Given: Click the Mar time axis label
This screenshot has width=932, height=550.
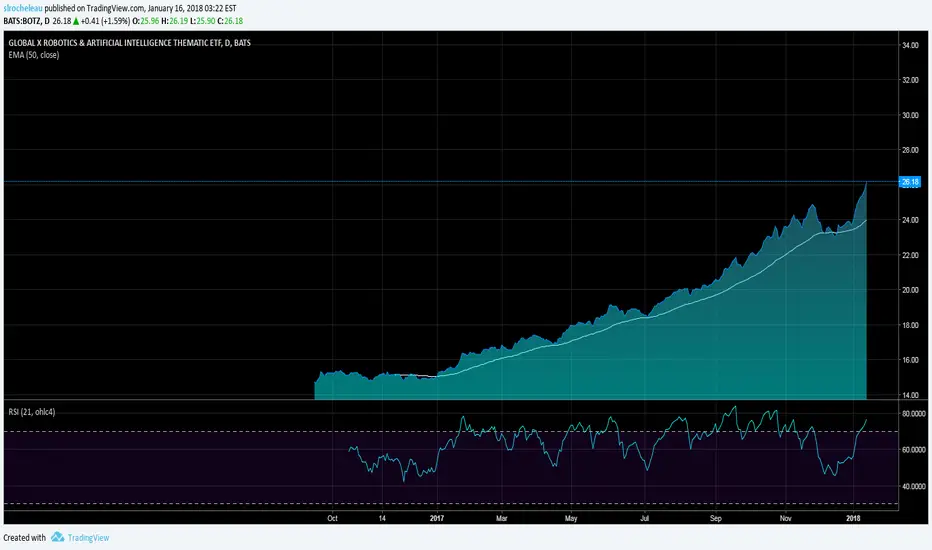Looking at the screenshot, I should point(502,518).
